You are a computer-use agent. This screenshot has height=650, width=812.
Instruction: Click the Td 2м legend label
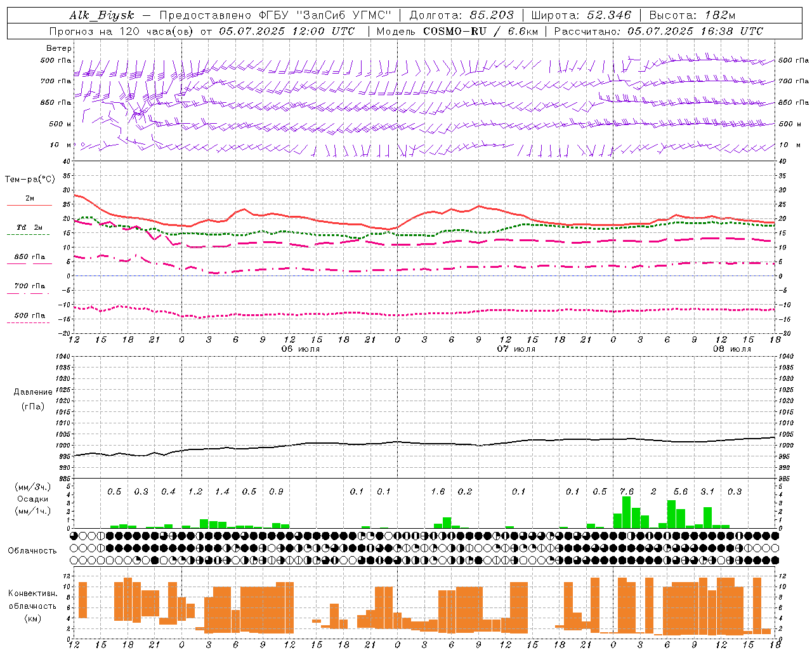(29, 227)
